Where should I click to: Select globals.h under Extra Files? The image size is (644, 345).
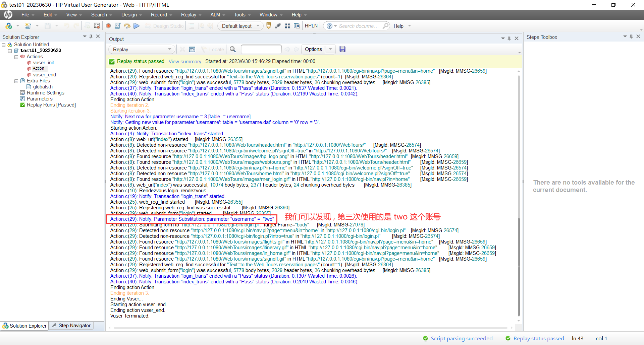point(43,87)
